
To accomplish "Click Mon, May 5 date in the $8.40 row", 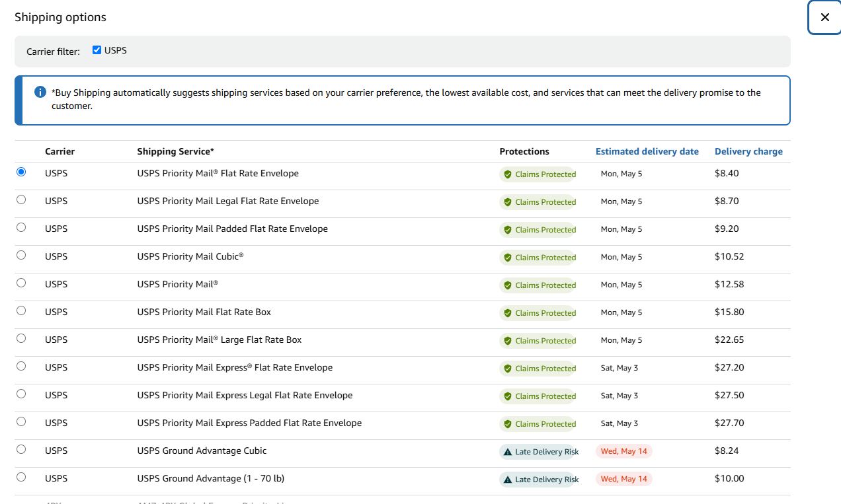I will coord(621,174).
